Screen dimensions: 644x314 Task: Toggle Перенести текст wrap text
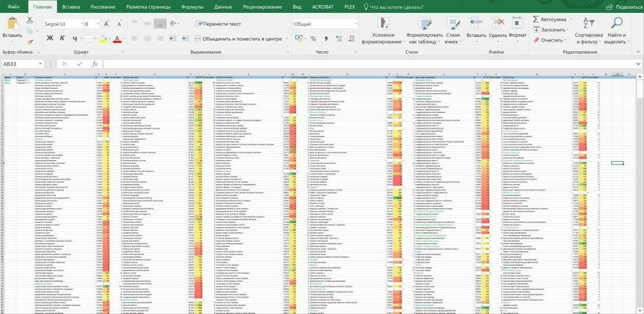tap(218, 24)
